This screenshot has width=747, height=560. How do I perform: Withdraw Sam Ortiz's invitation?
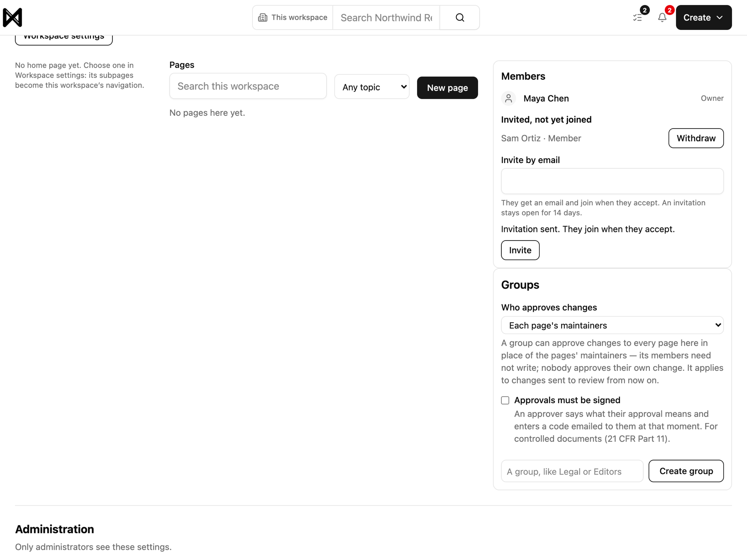click(696, 138)
